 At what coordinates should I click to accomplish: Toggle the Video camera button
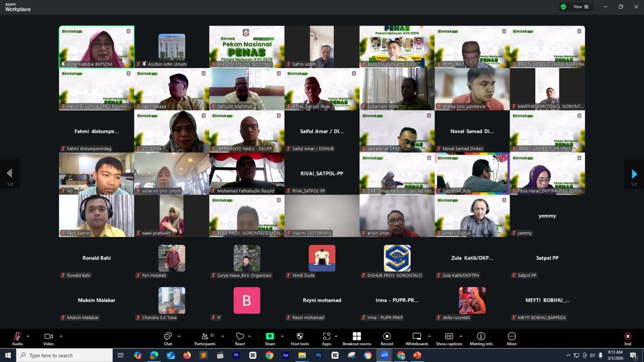coord(48,336)
